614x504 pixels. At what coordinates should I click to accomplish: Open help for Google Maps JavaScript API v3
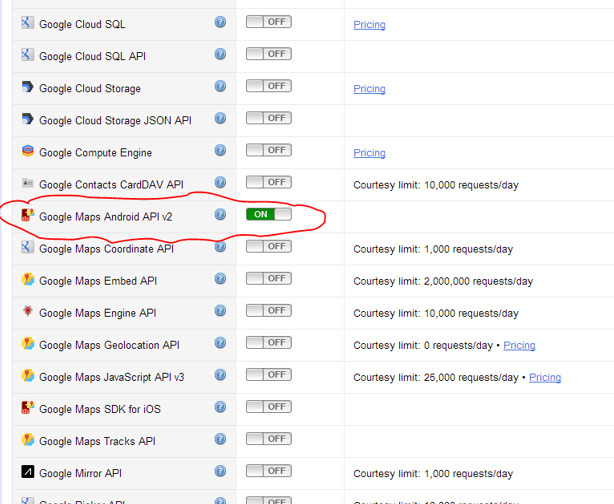tap(220, 375)
